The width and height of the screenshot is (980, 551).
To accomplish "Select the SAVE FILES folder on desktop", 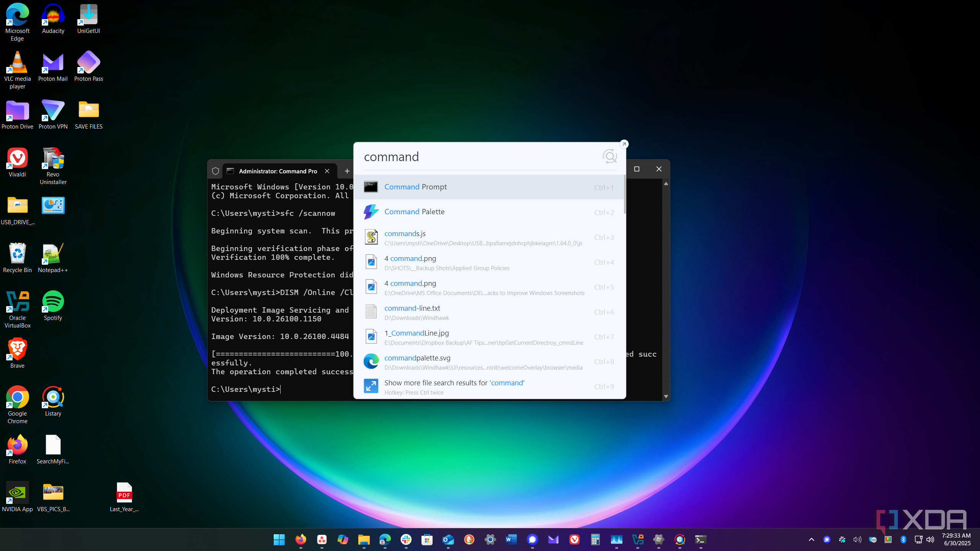I will [88, 114].
